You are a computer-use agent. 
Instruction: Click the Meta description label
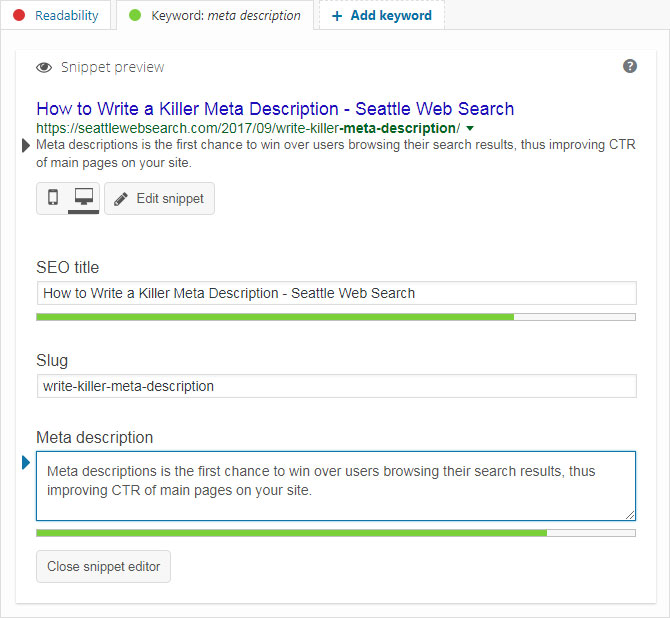[94, 438]
